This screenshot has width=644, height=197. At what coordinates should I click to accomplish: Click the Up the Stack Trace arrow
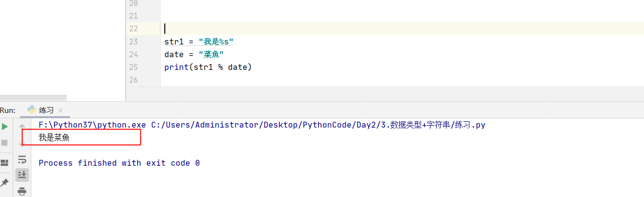tap(22, 127)
